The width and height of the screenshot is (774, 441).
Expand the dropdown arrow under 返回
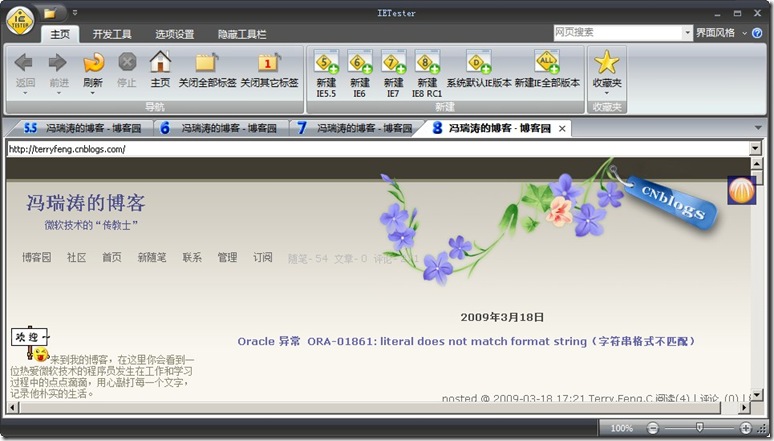25,93
